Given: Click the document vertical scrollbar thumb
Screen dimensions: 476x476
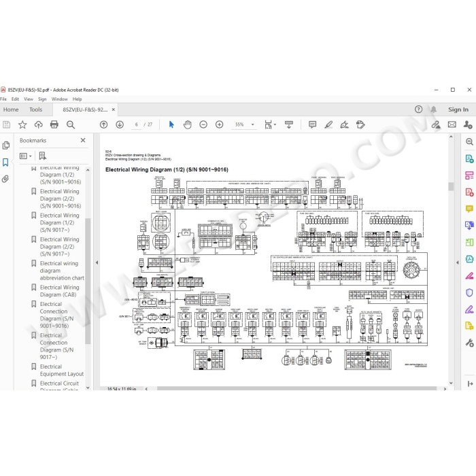Looking at the screenshot, I should click(451, 186).
